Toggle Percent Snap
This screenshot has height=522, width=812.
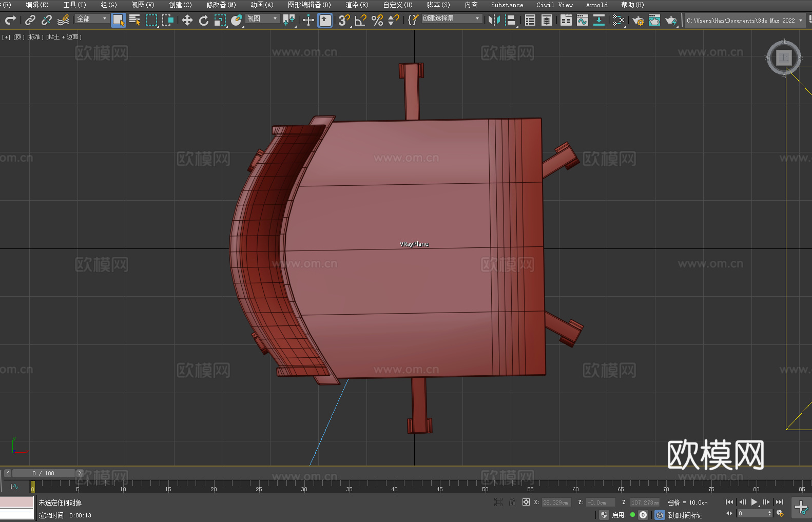point(377,20)
